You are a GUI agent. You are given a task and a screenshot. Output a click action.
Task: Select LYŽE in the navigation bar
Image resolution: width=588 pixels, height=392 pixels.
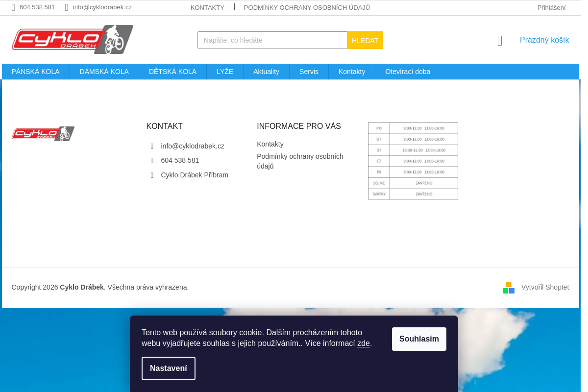point(225,72)
